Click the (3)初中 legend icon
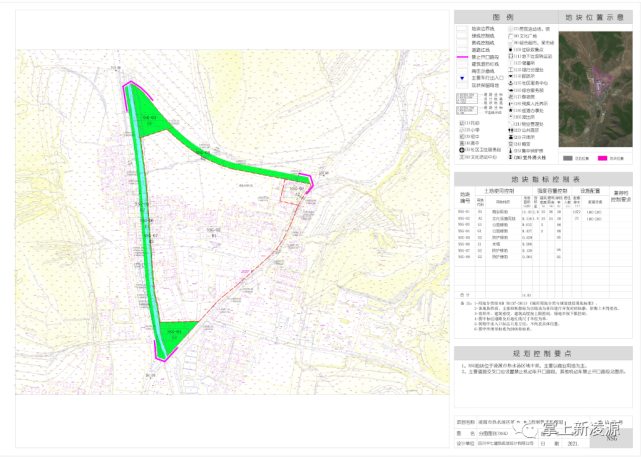The image size is (641, 457). tap(462, 137)
